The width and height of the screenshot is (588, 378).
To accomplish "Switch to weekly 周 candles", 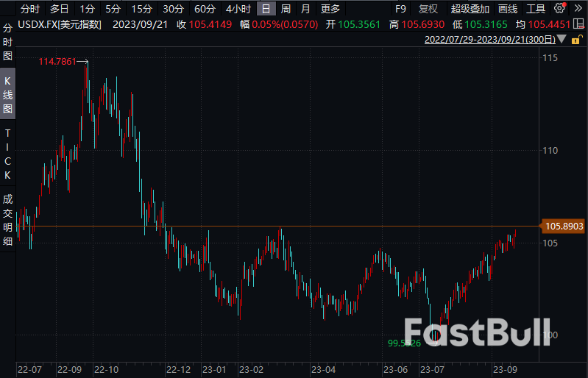I will point(286,9).
